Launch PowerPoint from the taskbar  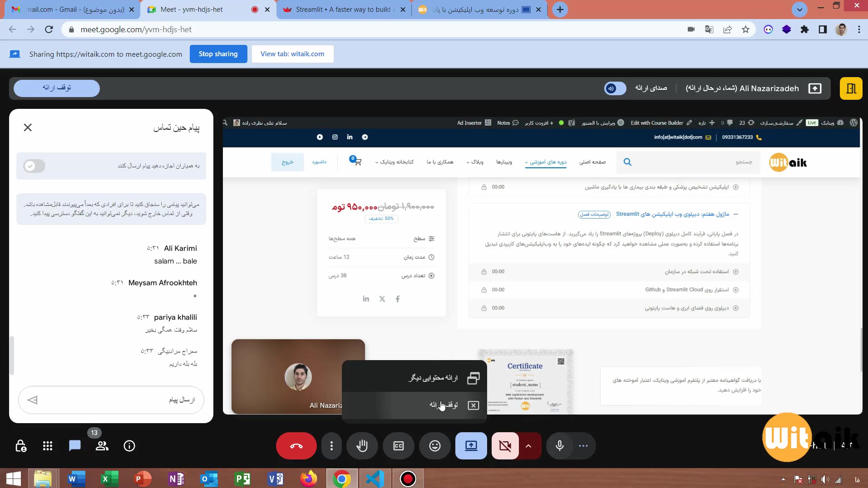tap(143, 478)
